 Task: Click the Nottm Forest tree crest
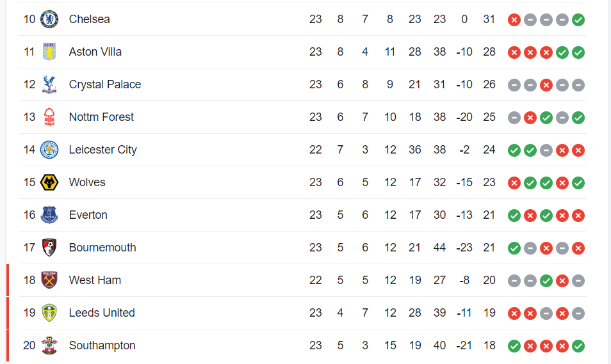coord(49,117)
